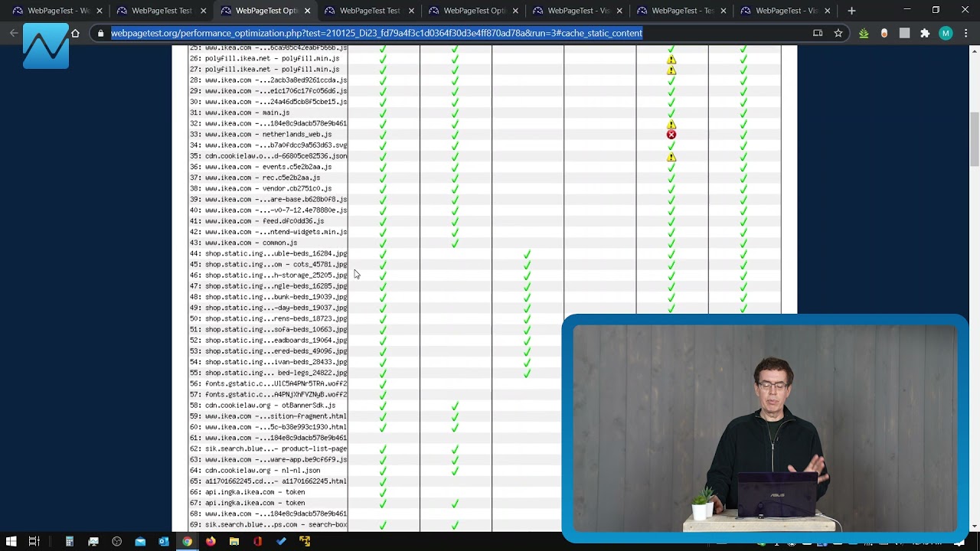
Task: Select row '58: cdn.cookielaw.org - otBannerSdk.js'
Action: click(263, 405)
